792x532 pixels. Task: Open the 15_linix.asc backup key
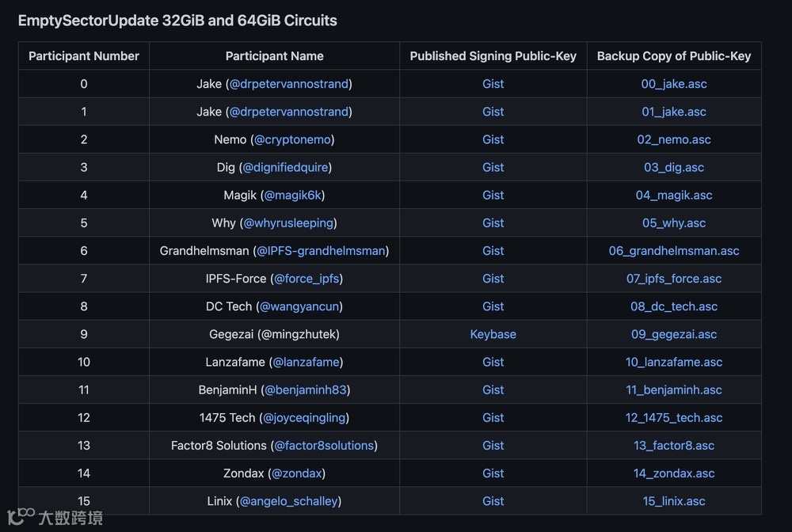click(674, 501)
